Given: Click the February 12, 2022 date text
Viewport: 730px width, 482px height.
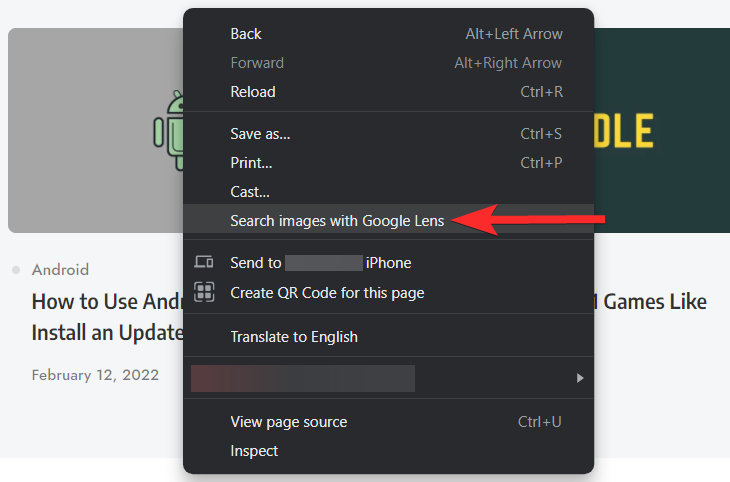Looking at the screenshot, I should tap(95, 375).
